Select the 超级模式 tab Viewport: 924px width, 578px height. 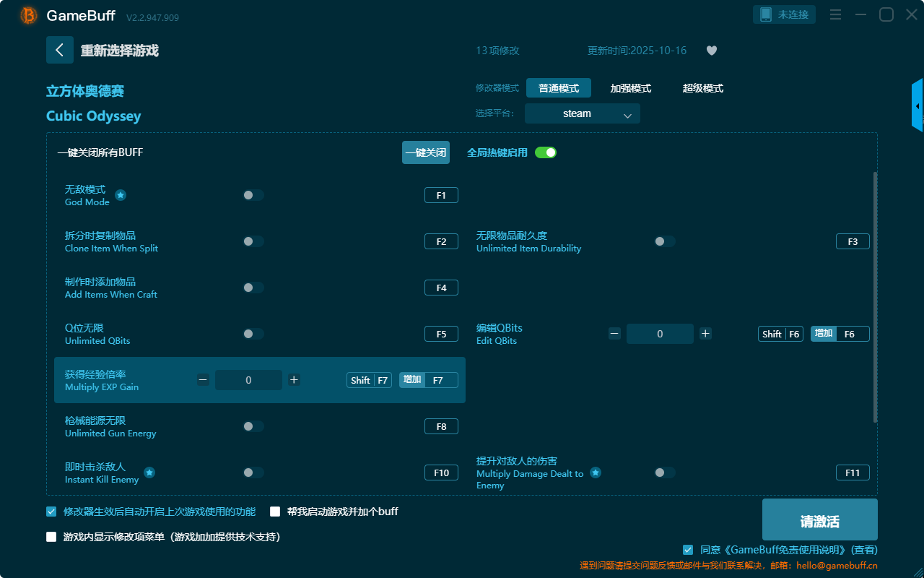tap(702, 88)
